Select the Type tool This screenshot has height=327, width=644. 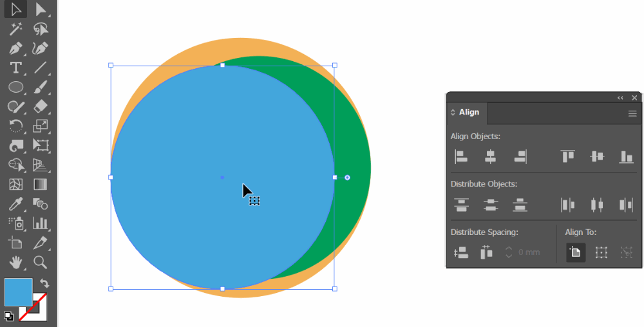point(15,68)
